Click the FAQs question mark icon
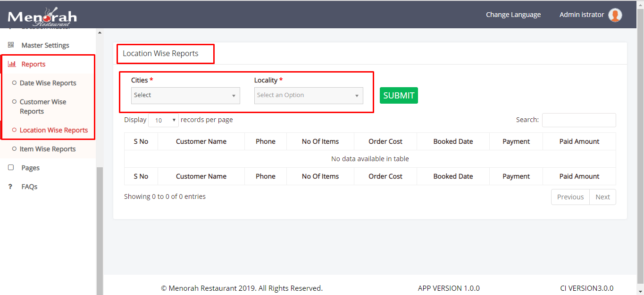This screenshot has width=644, height=295. pos(10,187)
